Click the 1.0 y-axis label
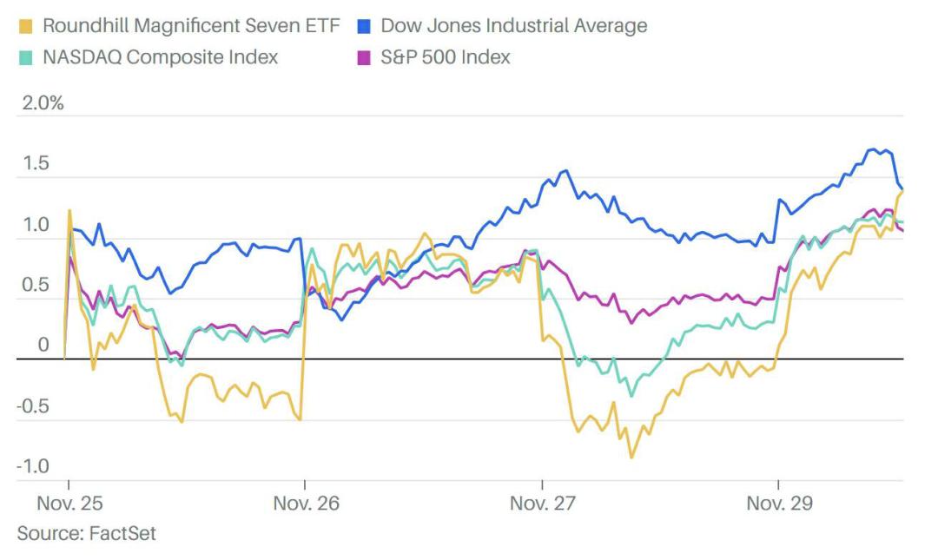This screenshot has height=560, width=938. [x=36, y=225]
